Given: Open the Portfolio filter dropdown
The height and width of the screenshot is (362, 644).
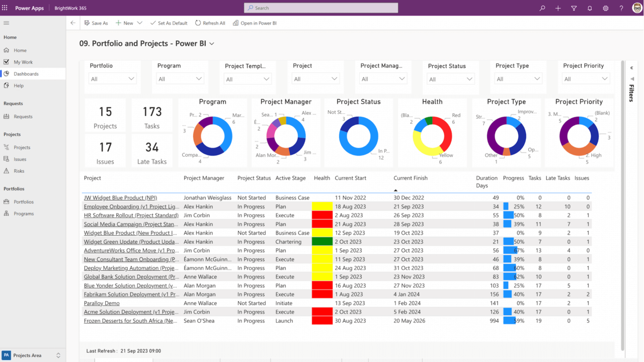Looking at the screenshot, I should 112,78.
